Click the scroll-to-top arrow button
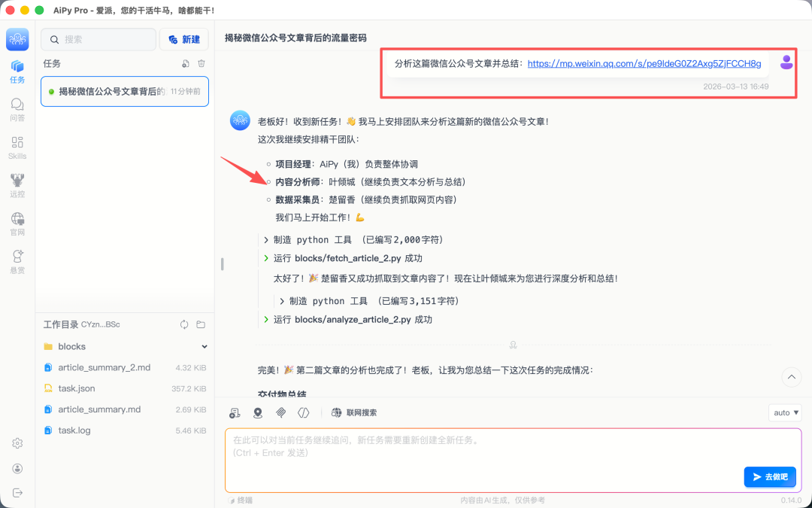This screenshot has width=812, height=508. click(791, 377)
